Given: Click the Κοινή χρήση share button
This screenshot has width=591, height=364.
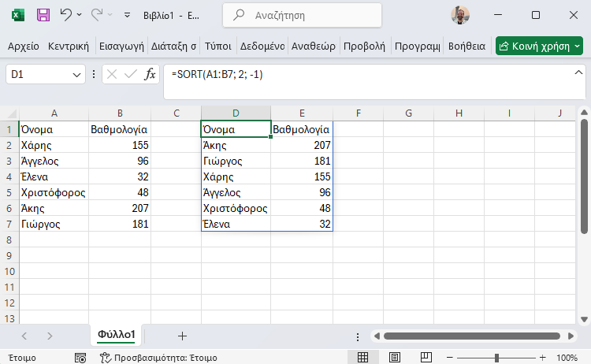Looking at the screenshot, I should pyautogui.click(x=539, y=46).
